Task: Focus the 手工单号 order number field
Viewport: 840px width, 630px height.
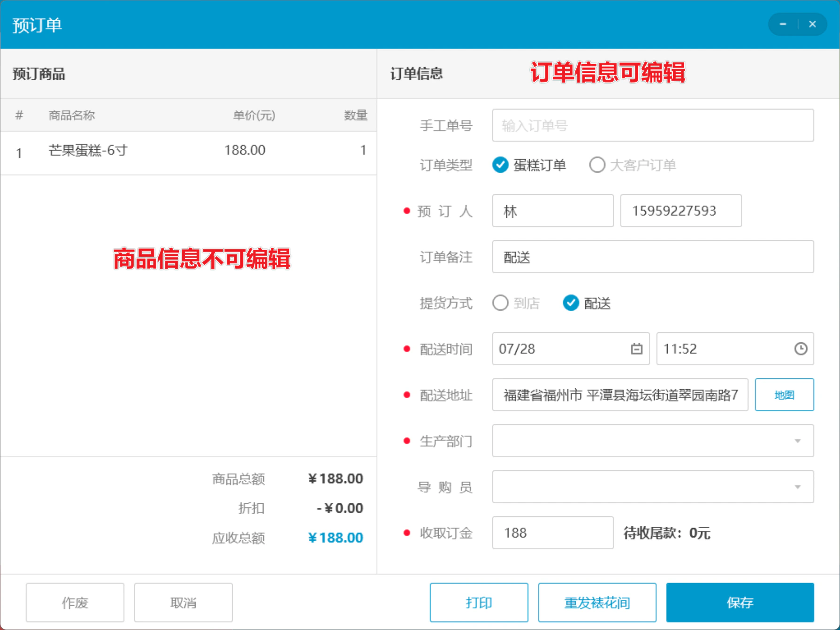Action: click(653, 125)
